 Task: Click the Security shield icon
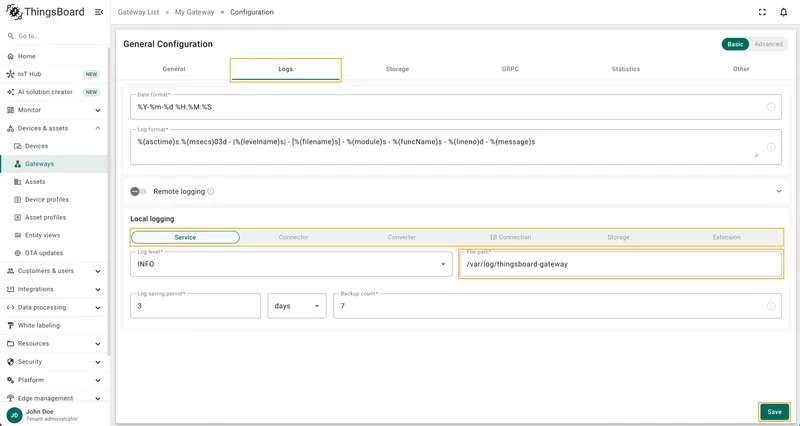11,362
